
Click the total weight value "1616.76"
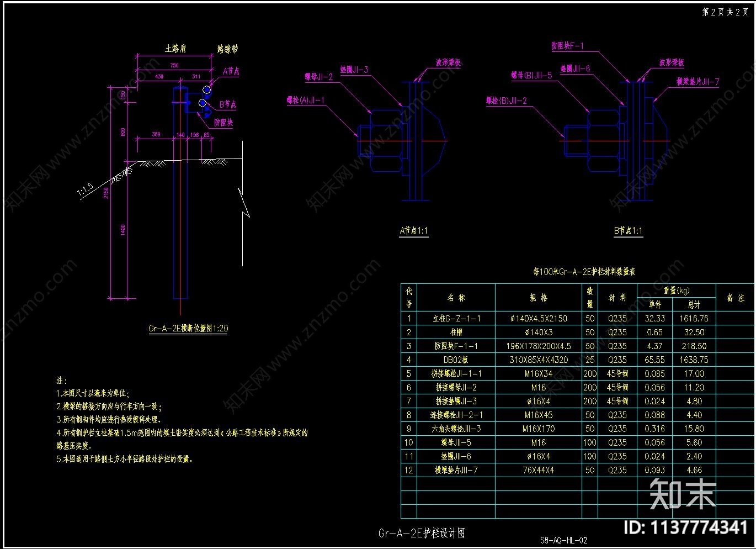694,319
